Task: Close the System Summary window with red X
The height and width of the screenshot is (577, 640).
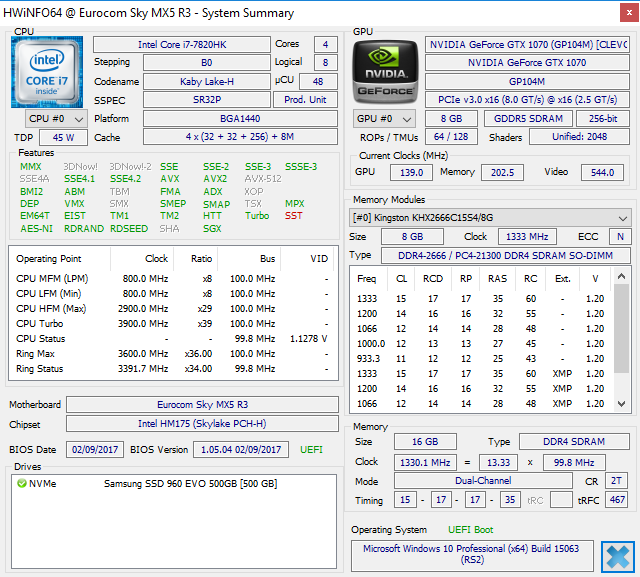Action: click(629, 13)
